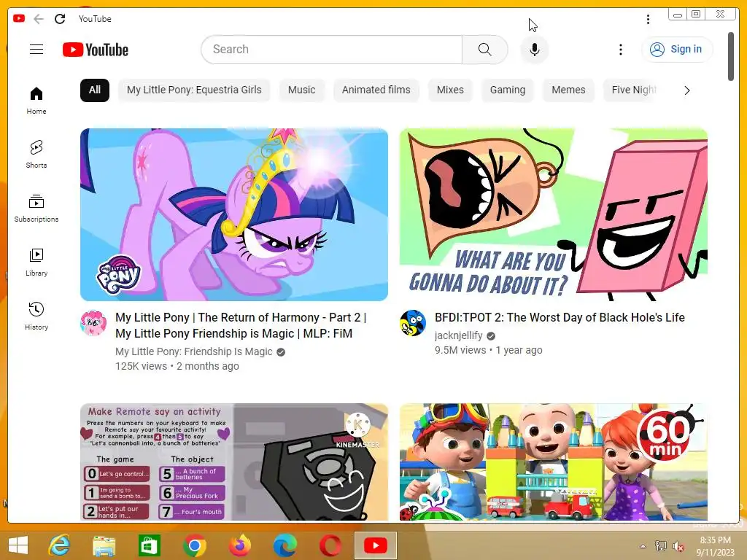Play Make Remote say an activity thumbnail
The image size is (747, 560).
[234, 462]
